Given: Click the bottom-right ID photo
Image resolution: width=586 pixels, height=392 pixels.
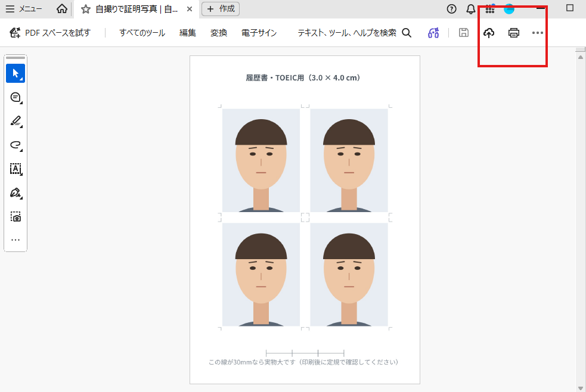Looking at the screenshot, I should pyautogui.click(x=349, y=275).
